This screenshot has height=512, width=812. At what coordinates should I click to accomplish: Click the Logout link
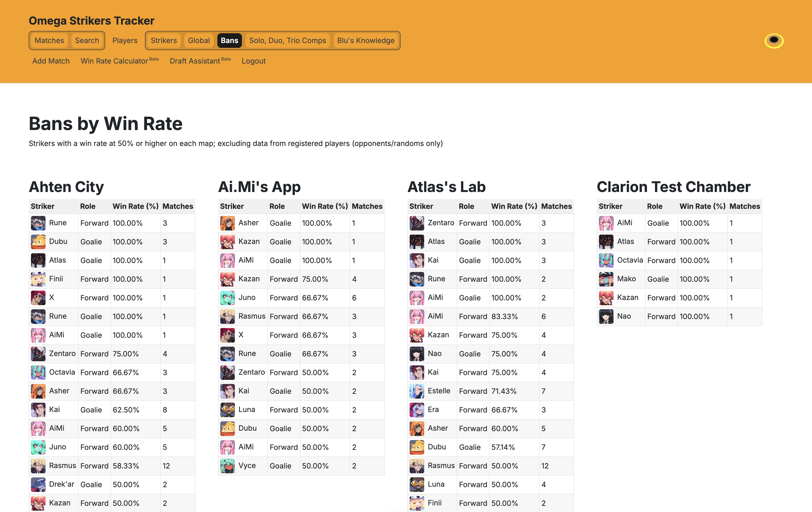(x=253, y=61)
